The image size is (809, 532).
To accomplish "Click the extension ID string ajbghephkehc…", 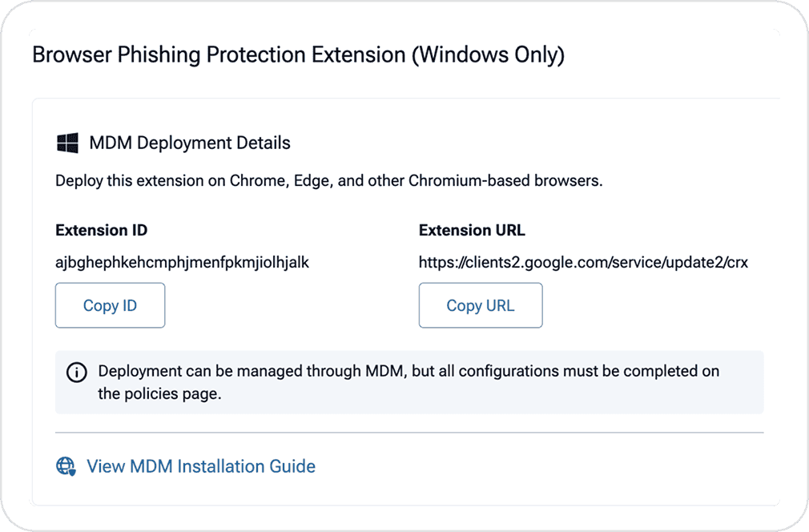I will (x=182, y=262).
